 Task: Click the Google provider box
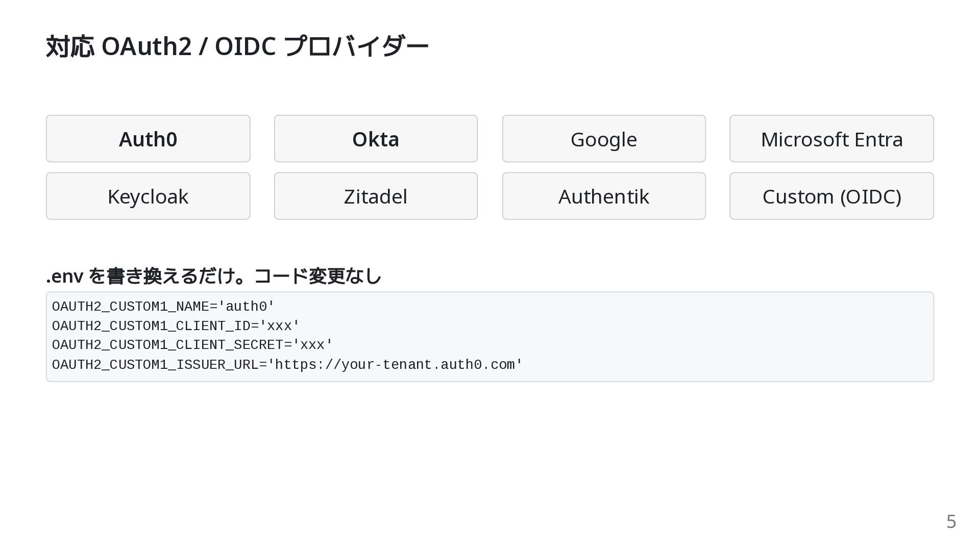604,139
